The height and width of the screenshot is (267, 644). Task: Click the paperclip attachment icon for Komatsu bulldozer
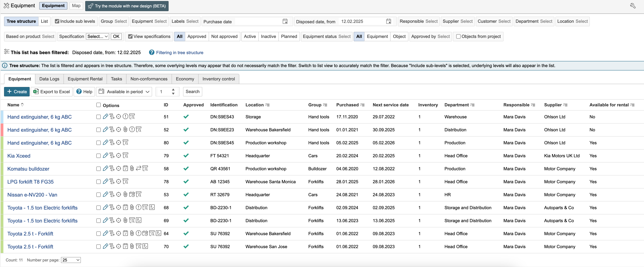132,168
